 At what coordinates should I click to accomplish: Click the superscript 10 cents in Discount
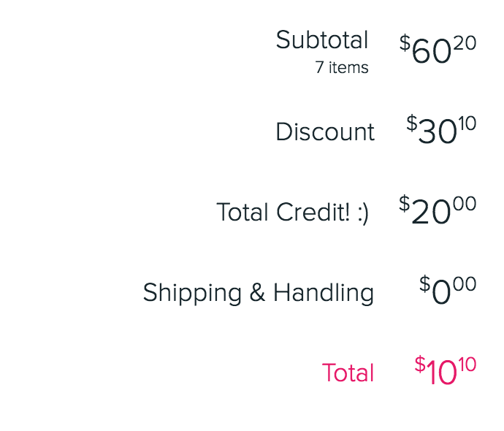[467, 123]
